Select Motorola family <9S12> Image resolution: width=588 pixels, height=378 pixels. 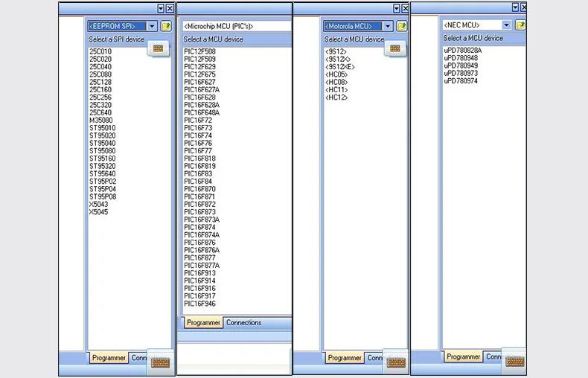pos(336,51)
